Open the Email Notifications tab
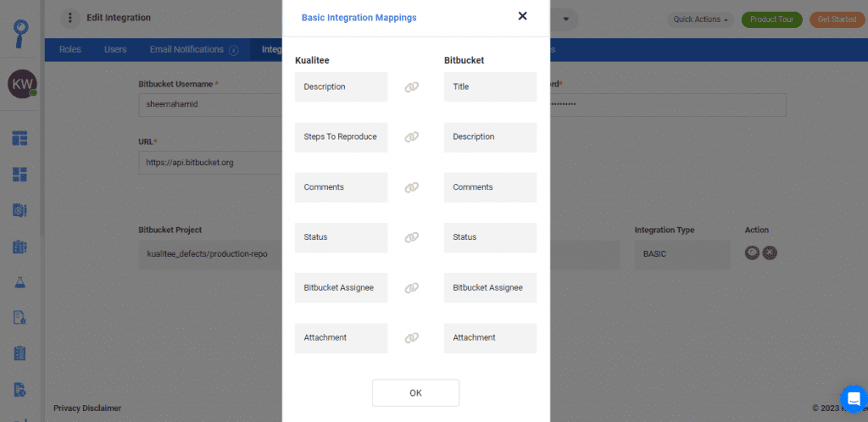This screenshot has height=422, width=868. pos(186,50)
